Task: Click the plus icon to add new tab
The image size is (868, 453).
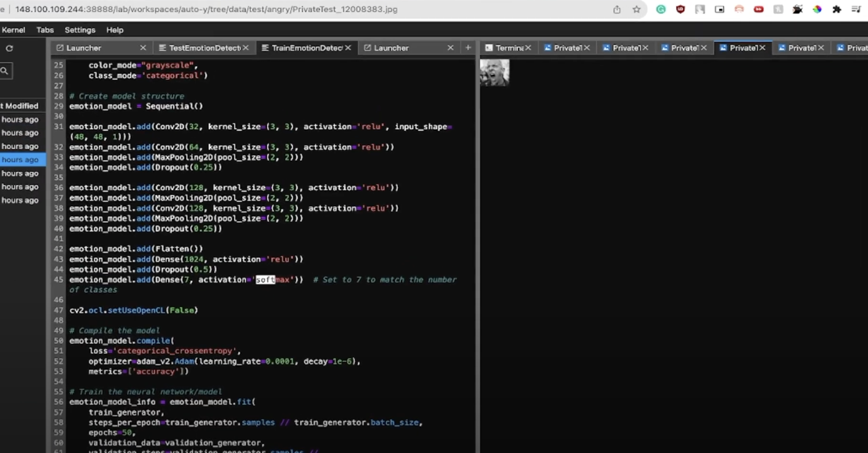Action: (468, 48)
